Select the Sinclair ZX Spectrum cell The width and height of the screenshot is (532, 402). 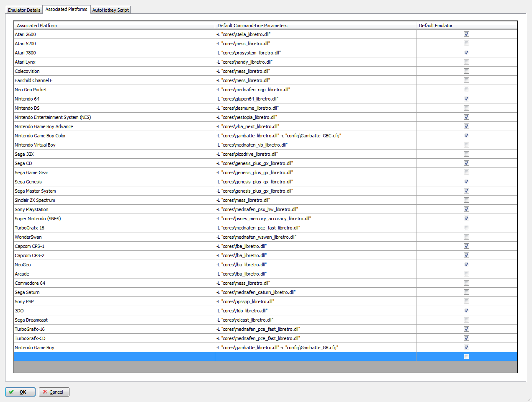point(114,200)
